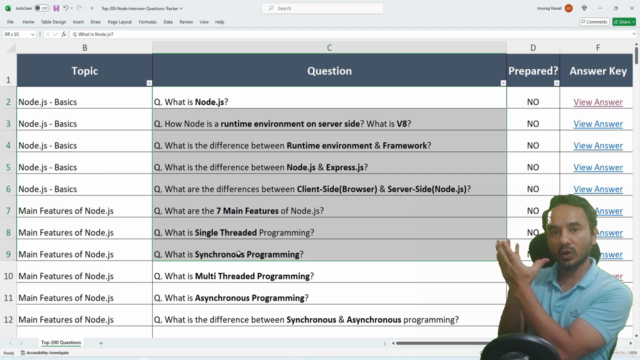Viewport: 640px width, 360px height.
Task: Click the Cancel X icon in formula bar
Action: pos(47,34)
